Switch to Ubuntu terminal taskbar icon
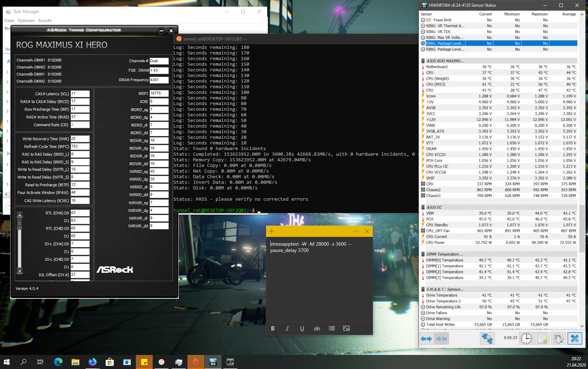588x369 pixels. coord(161,362)
